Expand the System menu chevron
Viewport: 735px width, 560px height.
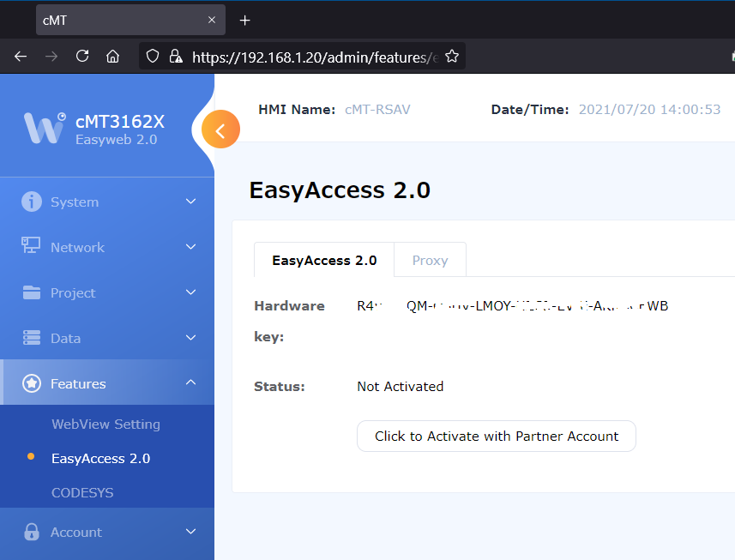click(x=190, y=202)
